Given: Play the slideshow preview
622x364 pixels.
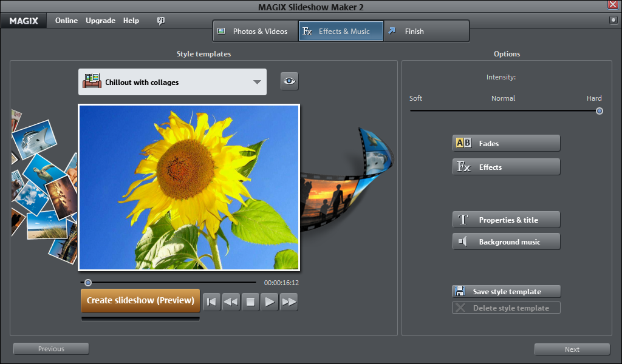Looking at the screenshot, I should pos(269,302).
